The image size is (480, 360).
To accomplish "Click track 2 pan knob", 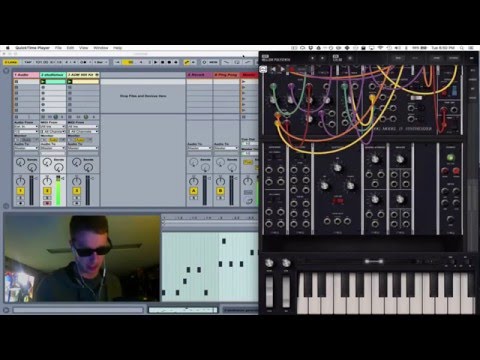I will (x=47, y=182).
